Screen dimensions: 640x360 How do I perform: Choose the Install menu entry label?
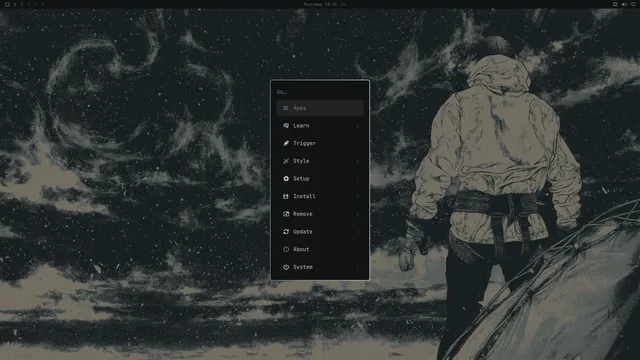tap(304, 196)
